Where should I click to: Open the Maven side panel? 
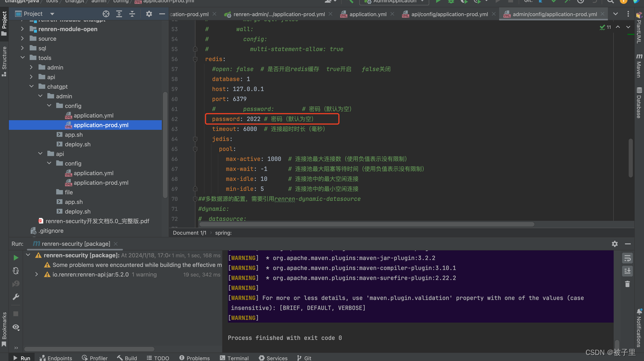pos(639,65)
